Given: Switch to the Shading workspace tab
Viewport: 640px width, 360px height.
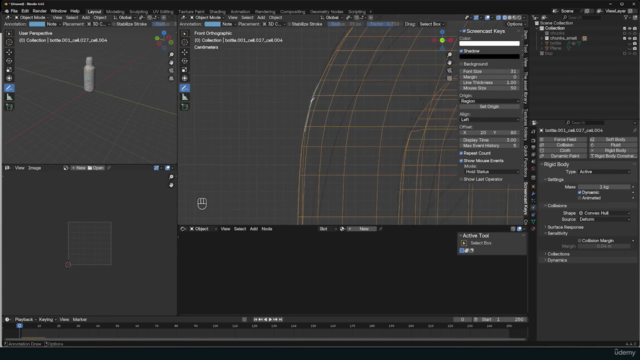Looking at the screenshot, I should pos(217,12).
